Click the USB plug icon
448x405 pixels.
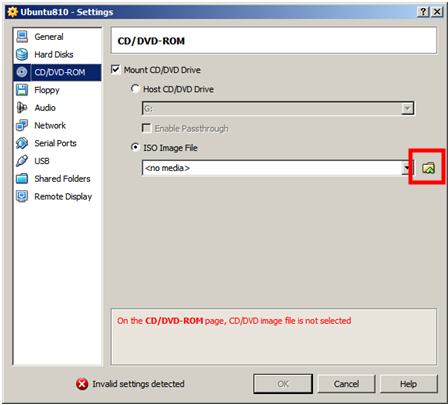[22, 161]
